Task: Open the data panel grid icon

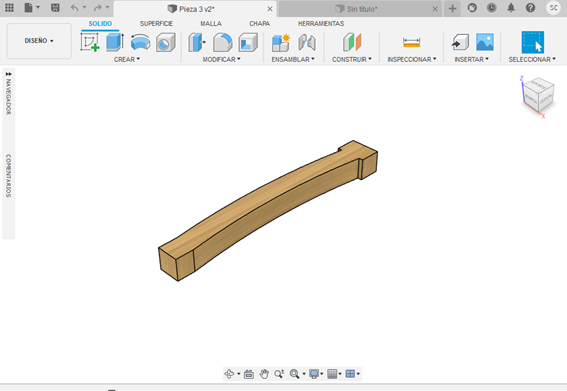Action: pyautogui.click(x=9, y=8)
